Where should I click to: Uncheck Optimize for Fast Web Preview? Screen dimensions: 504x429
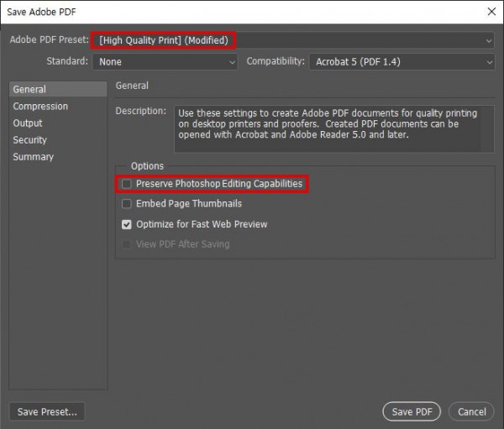tap(127, 224)
